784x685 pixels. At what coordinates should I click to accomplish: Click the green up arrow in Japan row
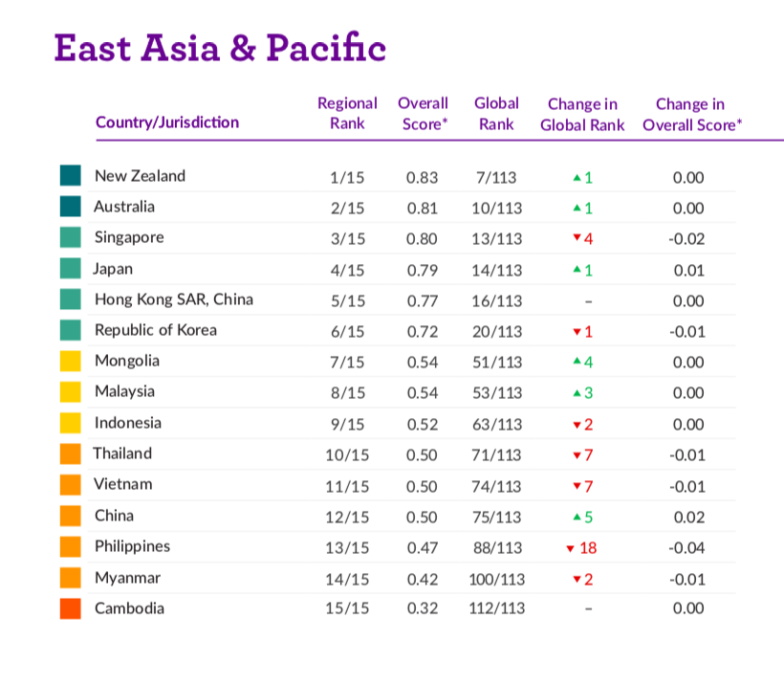tap(577, 270)
